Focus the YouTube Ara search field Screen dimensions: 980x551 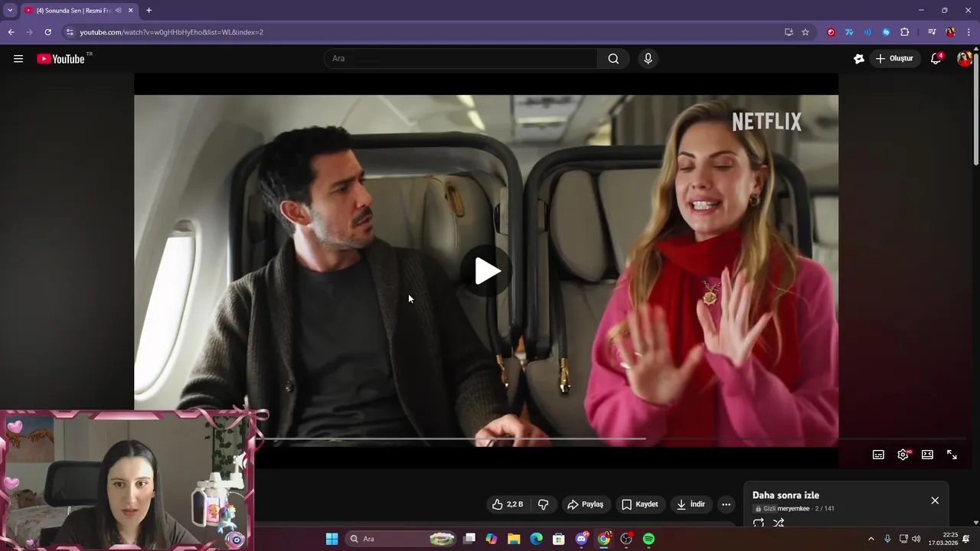point(462,59)
